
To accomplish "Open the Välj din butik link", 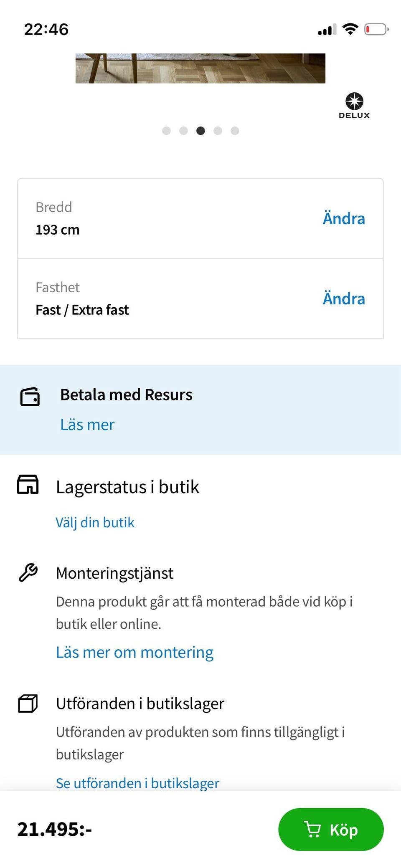I will point(95,522).
